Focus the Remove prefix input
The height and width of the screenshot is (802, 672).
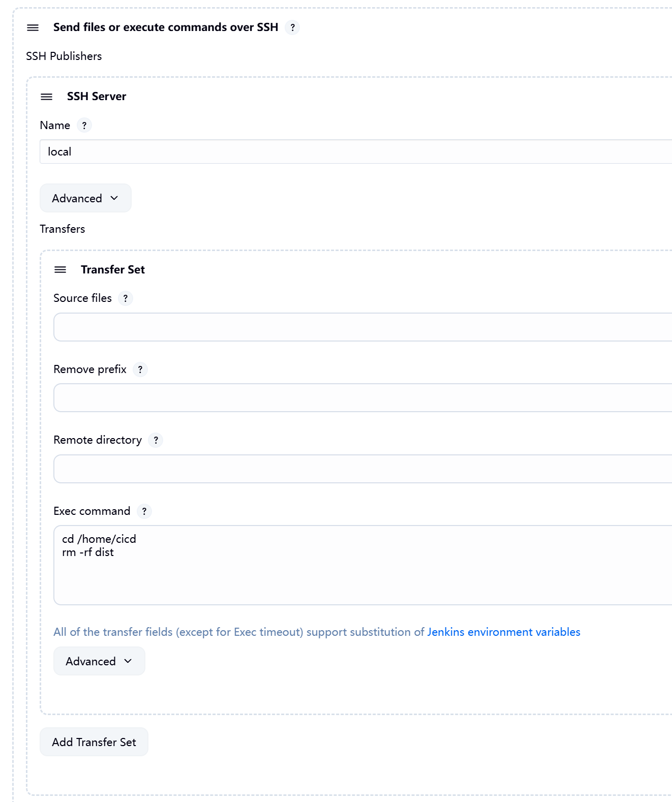[363, 398]
